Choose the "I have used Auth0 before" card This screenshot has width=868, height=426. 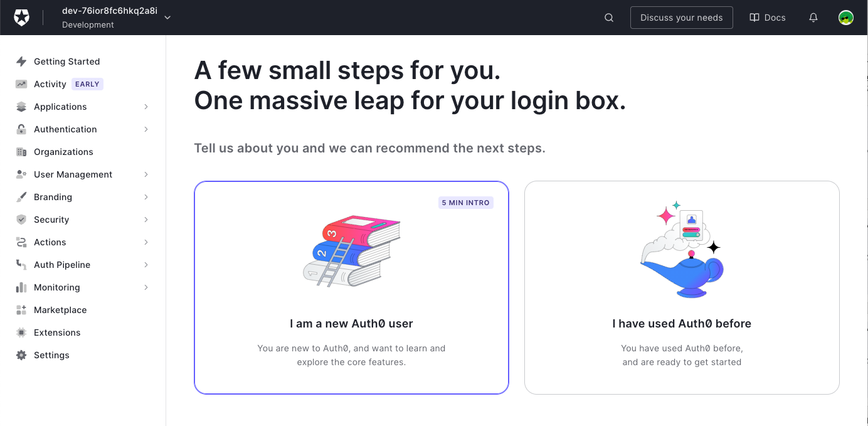(682, 287)
